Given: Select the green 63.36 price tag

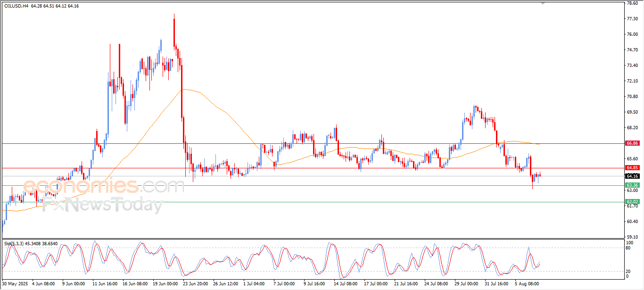Looking at the screenshot, I should [632, 185].
